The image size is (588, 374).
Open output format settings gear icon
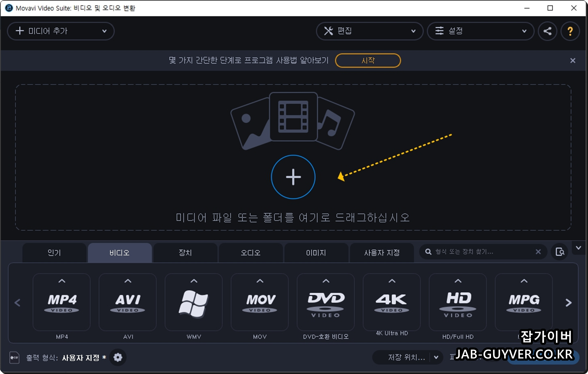(x=118, y=357)
